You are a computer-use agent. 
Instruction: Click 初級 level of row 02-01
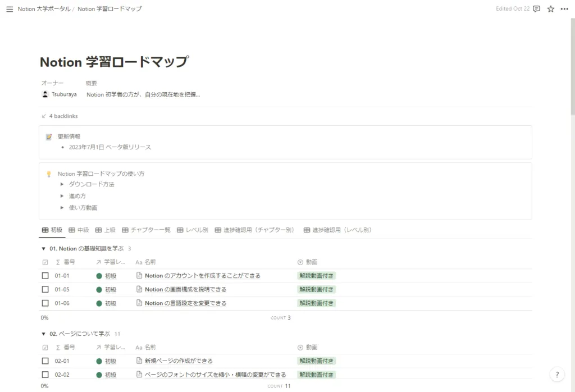[106, 361]
